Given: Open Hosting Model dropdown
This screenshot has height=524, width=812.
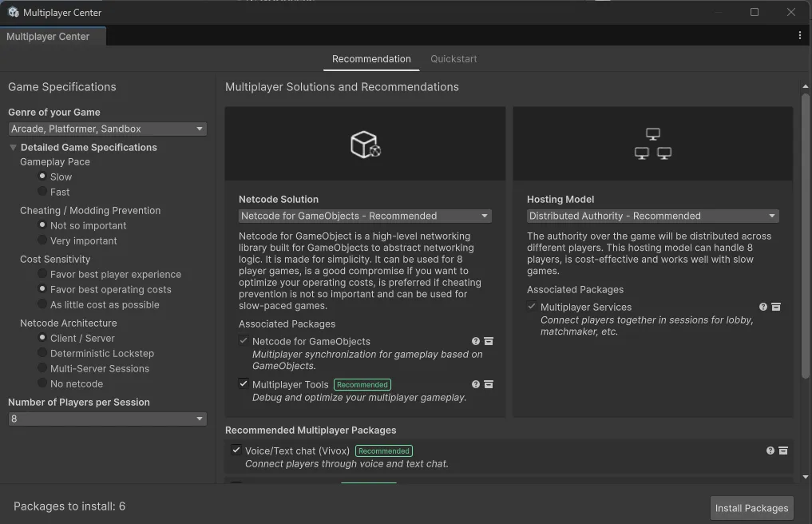Looking at the screenshot, I should 653,216.
